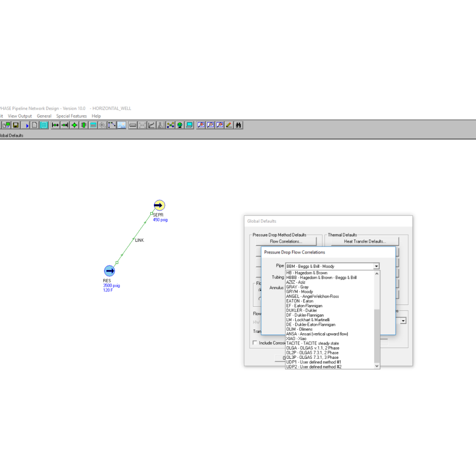Open the Special Features menu
Screen dimensions: 476x476
(71, 116)
